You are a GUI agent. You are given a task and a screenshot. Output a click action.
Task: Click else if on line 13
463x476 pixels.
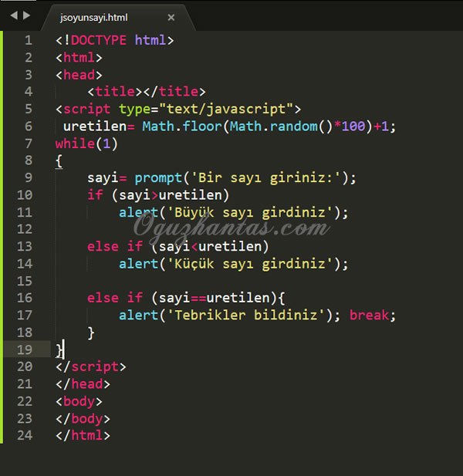(x=115, y=246)
